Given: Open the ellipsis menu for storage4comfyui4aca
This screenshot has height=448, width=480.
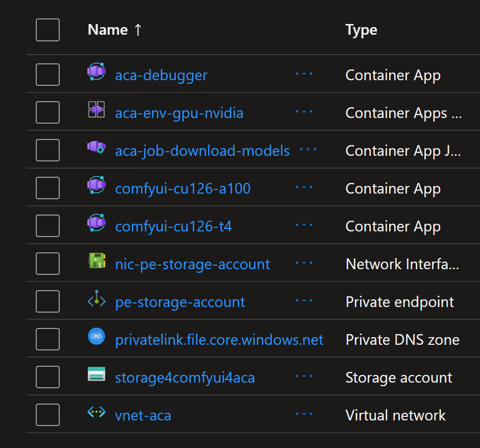Looking at the screenshot, I should coord(304,376).
